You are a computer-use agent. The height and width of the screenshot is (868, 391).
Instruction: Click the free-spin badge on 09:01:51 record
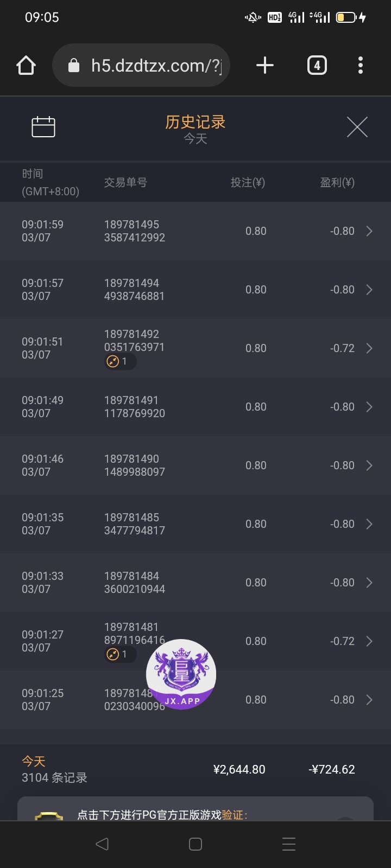pos(119,361)
